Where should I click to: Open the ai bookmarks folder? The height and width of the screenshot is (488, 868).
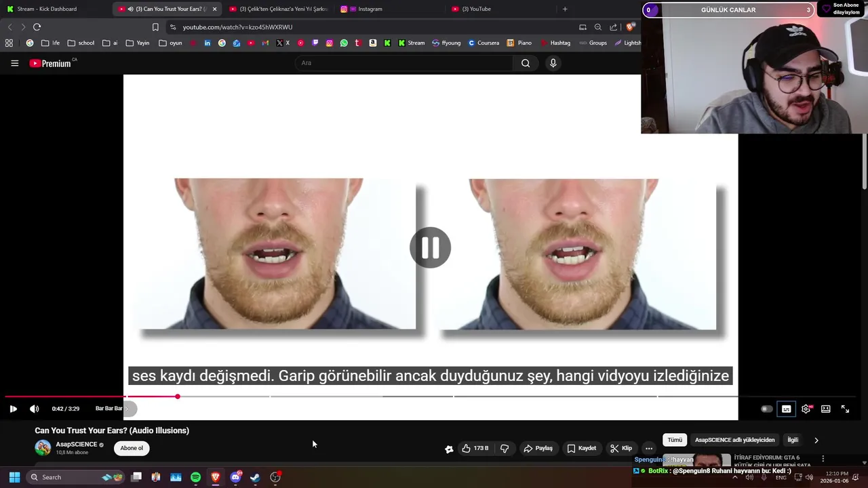point(110,43)
